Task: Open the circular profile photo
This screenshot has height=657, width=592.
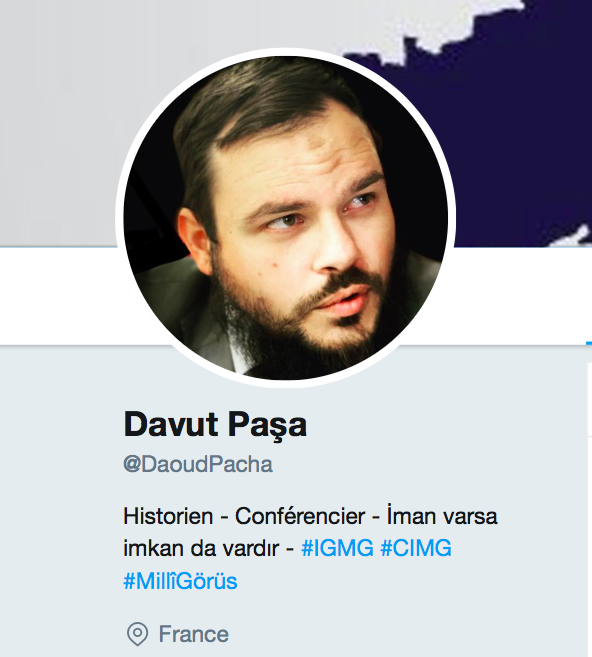Action: click(285, 218)
